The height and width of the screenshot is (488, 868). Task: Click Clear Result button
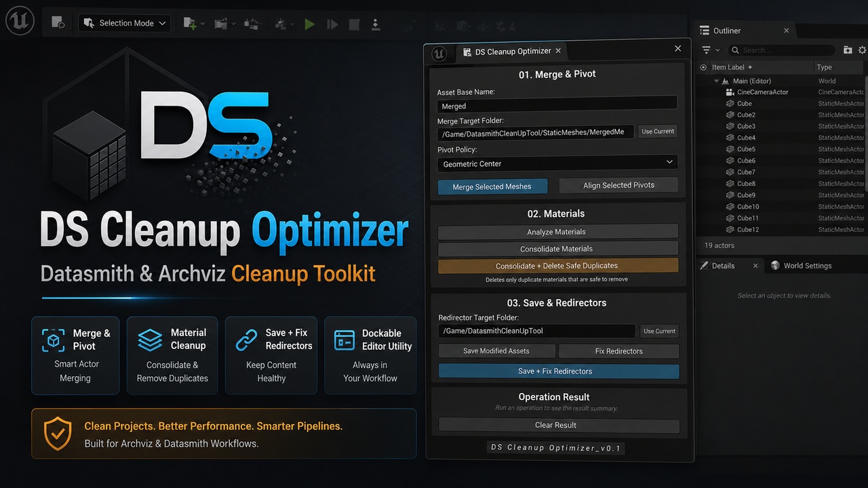558,425
